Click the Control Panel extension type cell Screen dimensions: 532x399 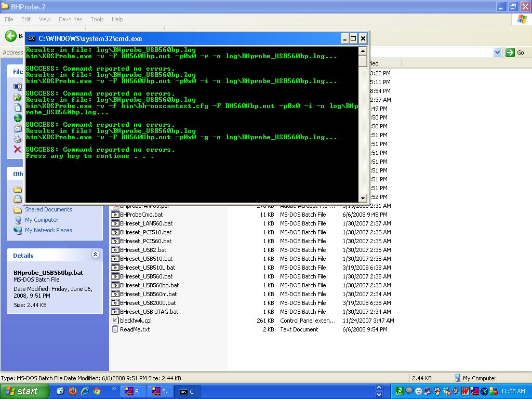click(308, 320)
